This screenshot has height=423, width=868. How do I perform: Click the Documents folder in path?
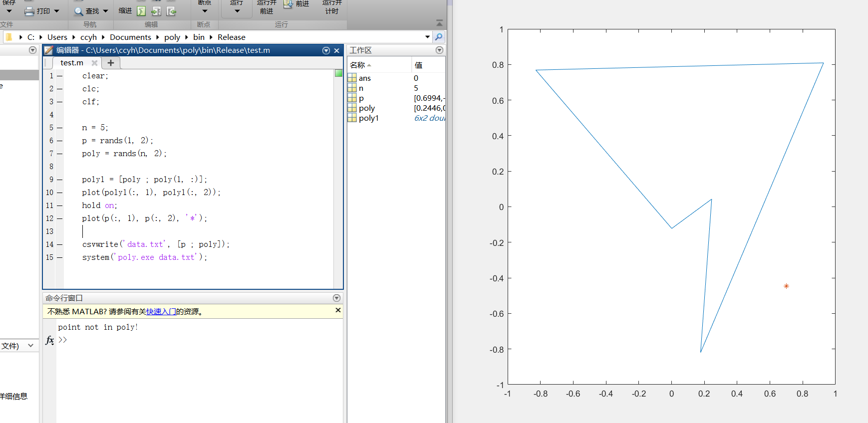pyautogui.click(x=130, y=37)
